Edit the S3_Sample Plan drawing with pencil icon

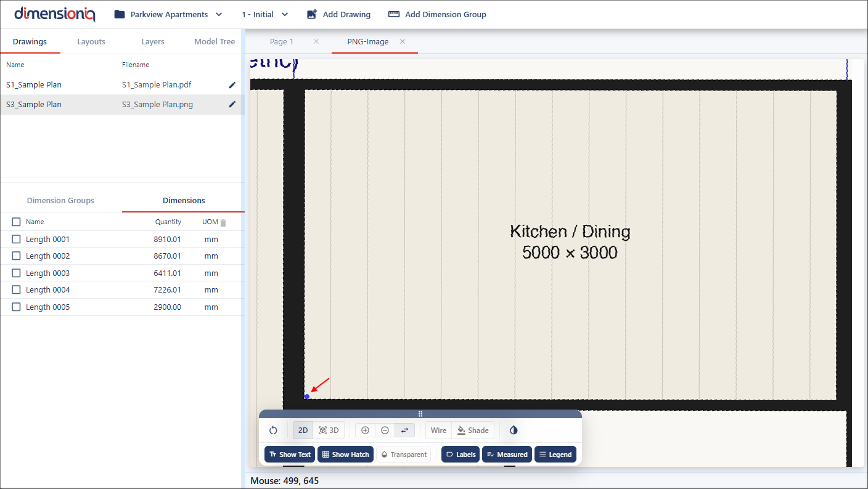[x=232, y=105]
